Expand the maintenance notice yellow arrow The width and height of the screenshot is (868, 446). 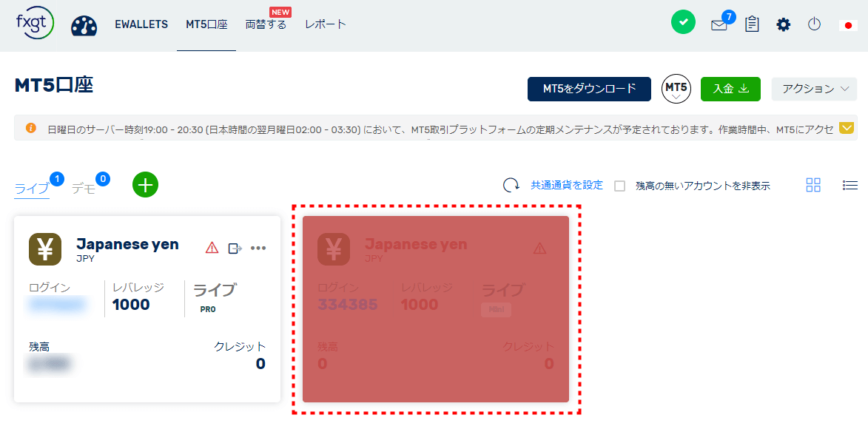847,129
